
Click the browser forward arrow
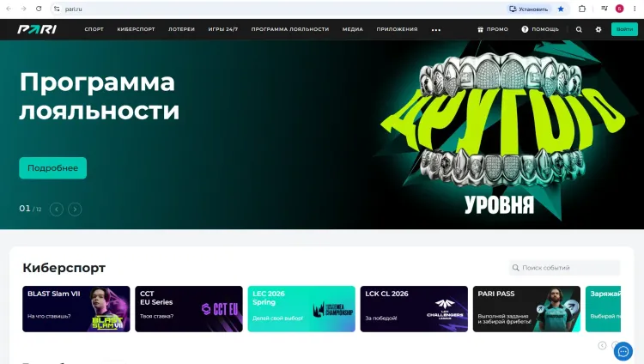pos(23,9)
